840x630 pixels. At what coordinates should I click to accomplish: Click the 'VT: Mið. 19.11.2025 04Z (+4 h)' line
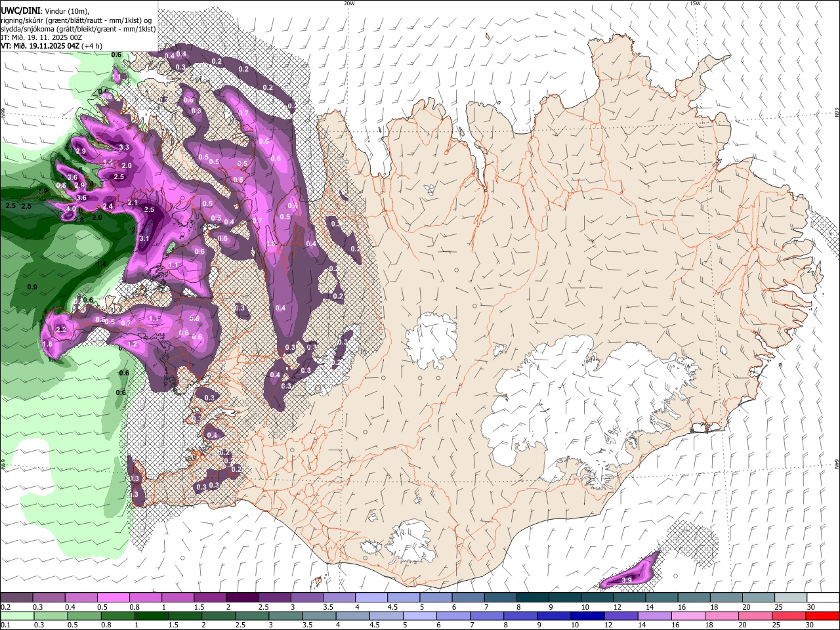(x=51, y=46)
